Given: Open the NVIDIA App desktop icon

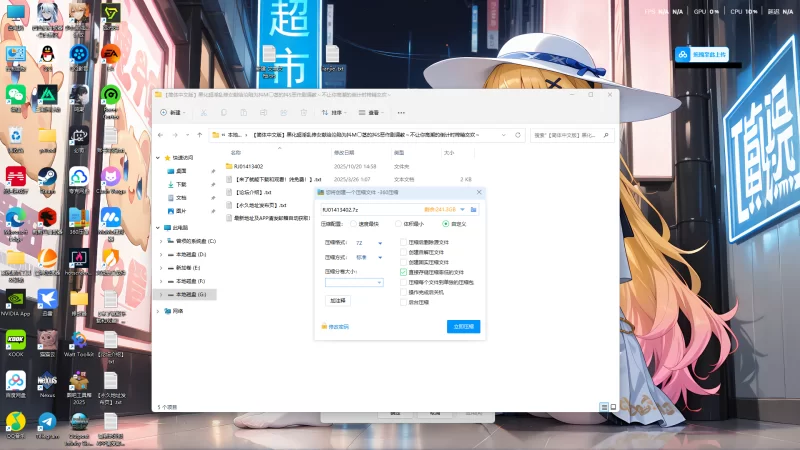Looking at the screenshot, I should [x=16, y=298].
